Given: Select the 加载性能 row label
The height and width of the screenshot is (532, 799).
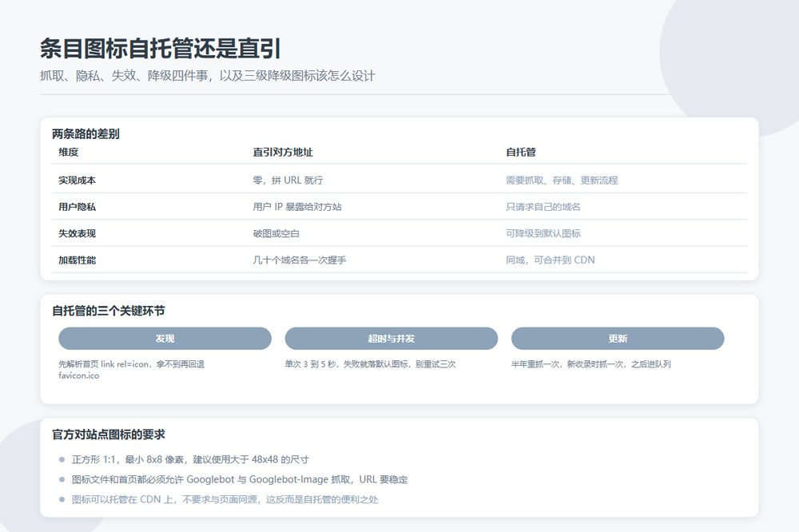Looking at the screenshot, I should point(77,260).
